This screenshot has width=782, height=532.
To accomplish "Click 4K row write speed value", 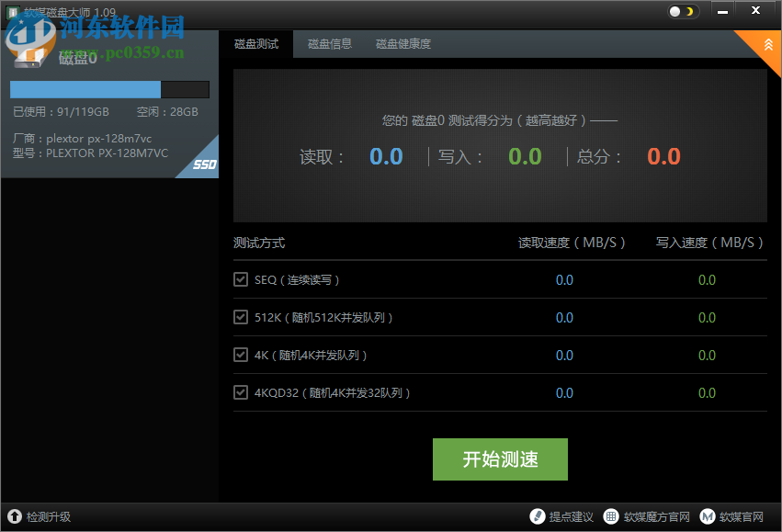I will 707,356.
